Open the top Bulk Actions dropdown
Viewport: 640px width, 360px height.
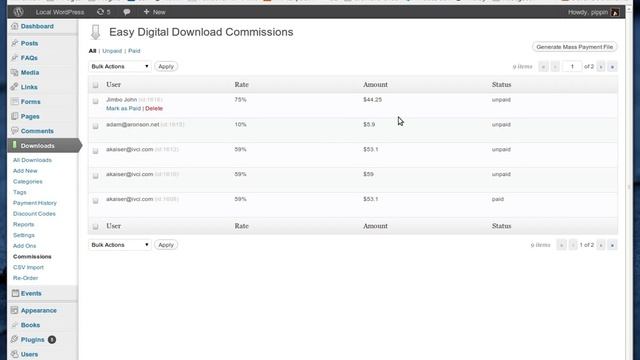(120, 67)
